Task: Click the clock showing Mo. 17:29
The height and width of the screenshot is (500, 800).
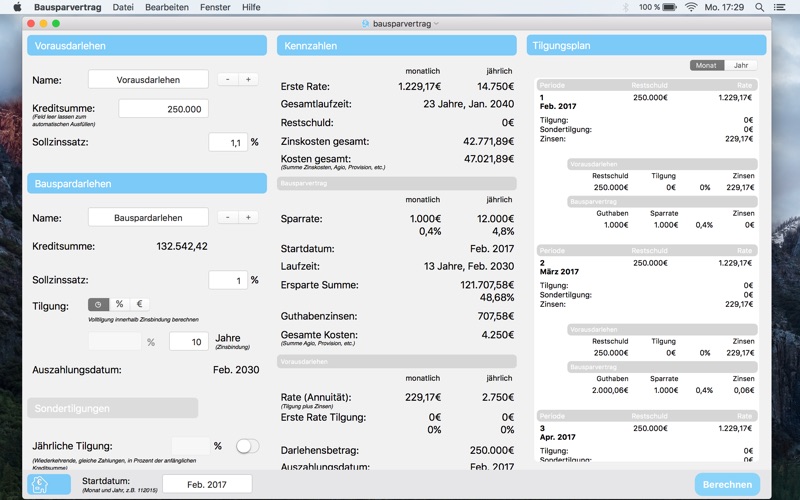Action: click(x=724, y=7)
